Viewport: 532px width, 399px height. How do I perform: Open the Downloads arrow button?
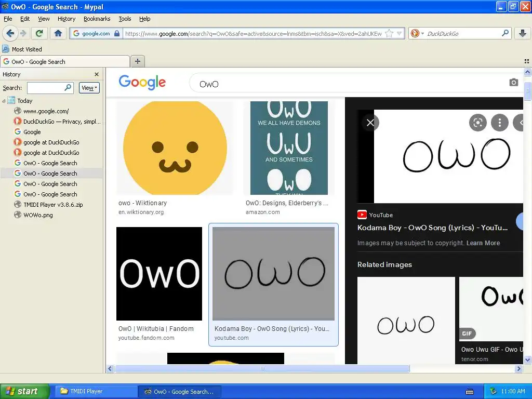(523, 33)
